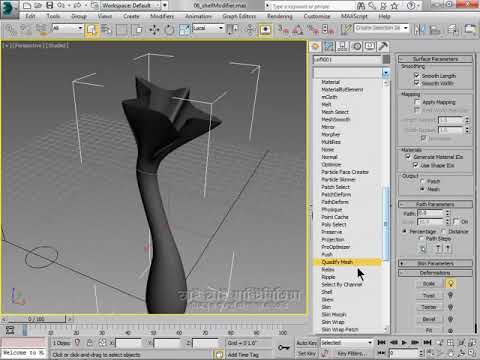This screenshot has height=360, width=480.
Task: Click the Twist deformation button
Action: pyautogui.click(x=429, y=296)
